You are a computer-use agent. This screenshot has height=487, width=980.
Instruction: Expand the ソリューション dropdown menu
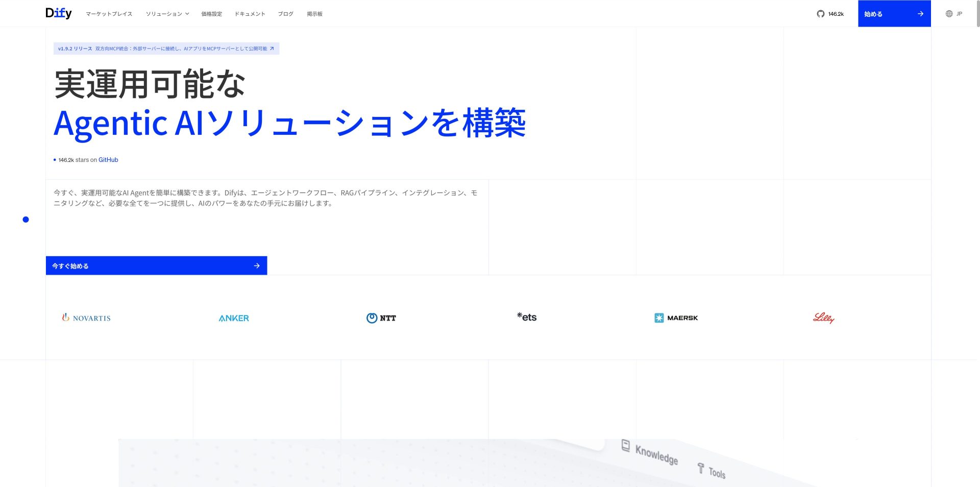point(167,14)
